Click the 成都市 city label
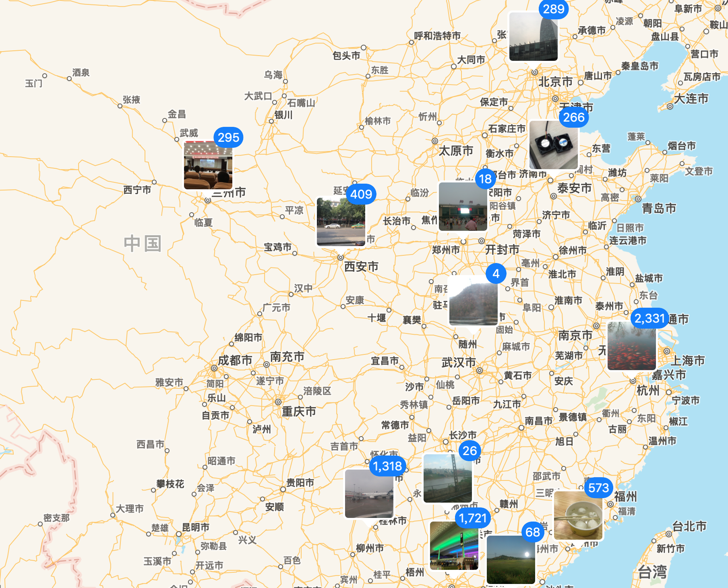Viewport: 728px width, 588px height. pyautogui.click(x=235, y=360)
